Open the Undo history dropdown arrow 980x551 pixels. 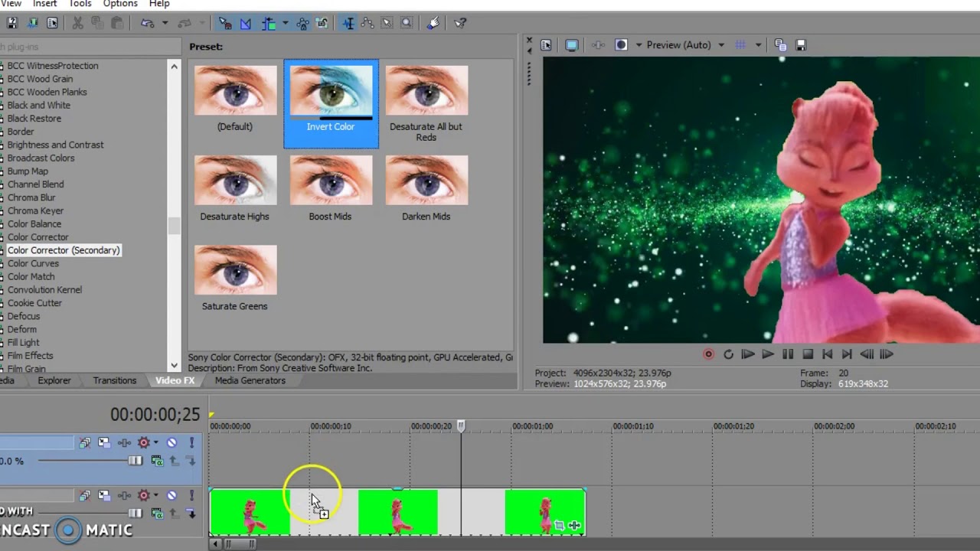(165, 23)
